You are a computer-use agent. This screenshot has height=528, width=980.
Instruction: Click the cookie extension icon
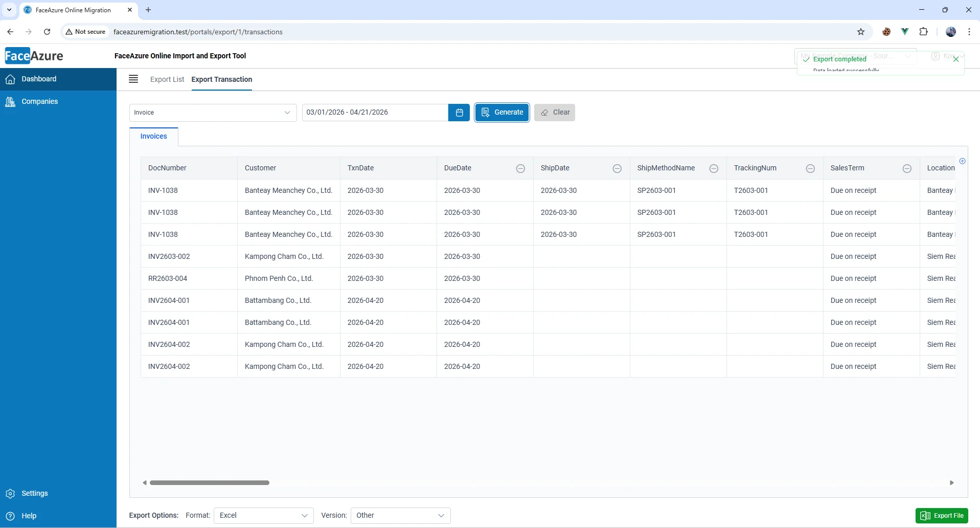[886, 32]
